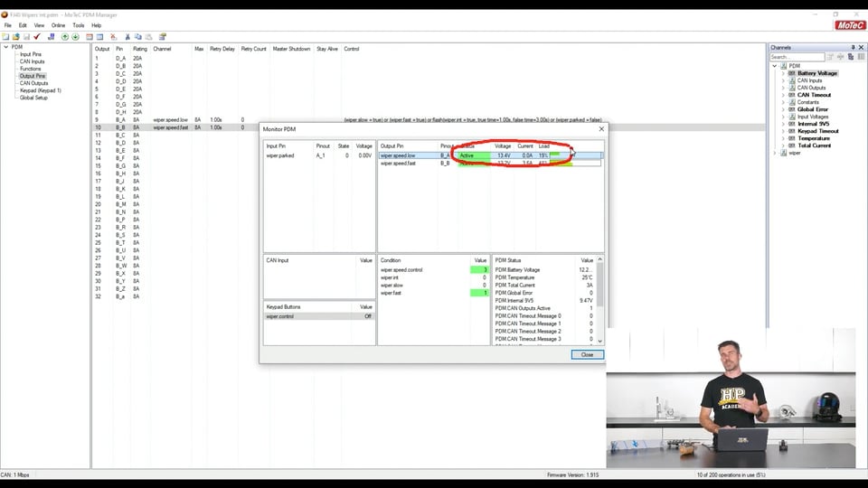Image resolution: width=868 pixels, height=488 pixels.
Task: Open the Edit menu
Action: 23,25
